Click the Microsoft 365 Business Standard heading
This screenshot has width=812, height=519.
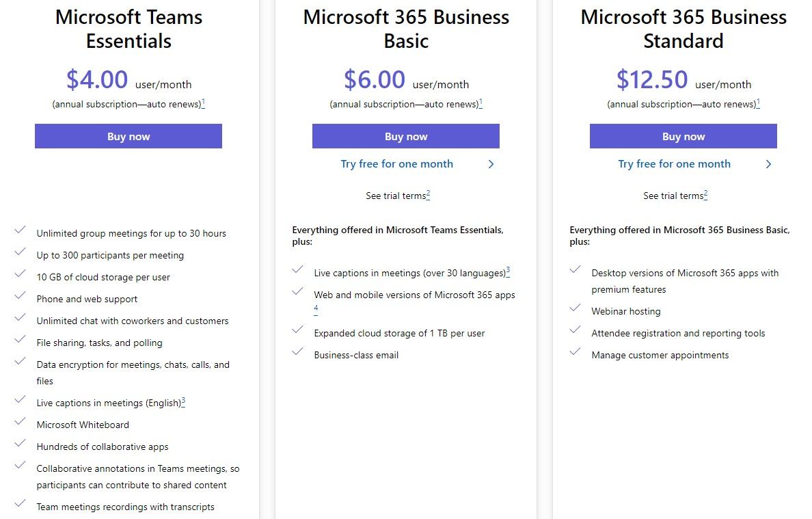pyautogui.click(x=683, y=29)
